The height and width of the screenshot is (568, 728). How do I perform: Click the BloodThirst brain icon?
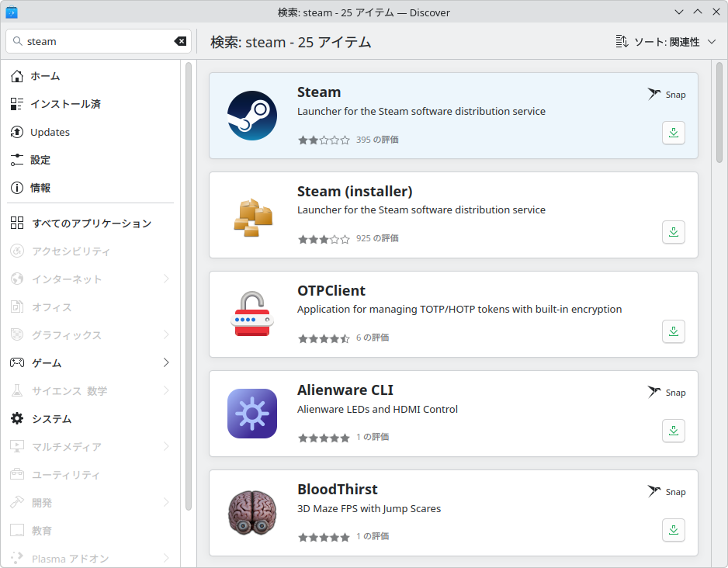252,513
